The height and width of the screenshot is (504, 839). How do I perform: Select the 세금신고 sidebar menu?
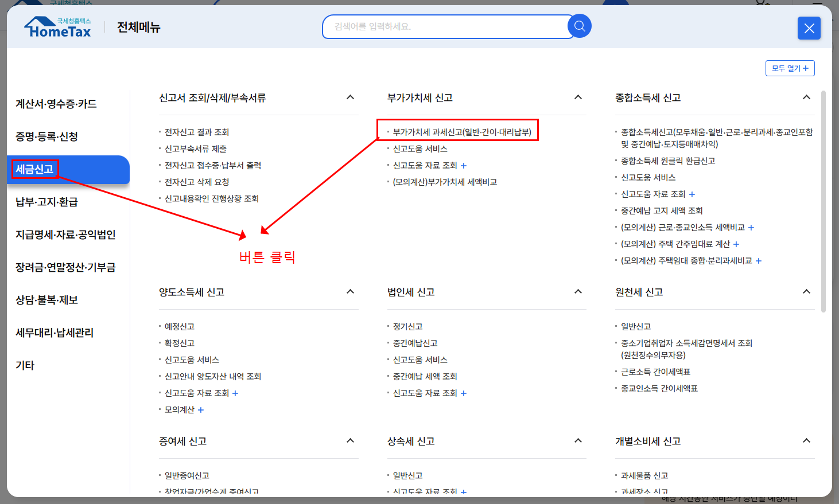pos(34,170)
